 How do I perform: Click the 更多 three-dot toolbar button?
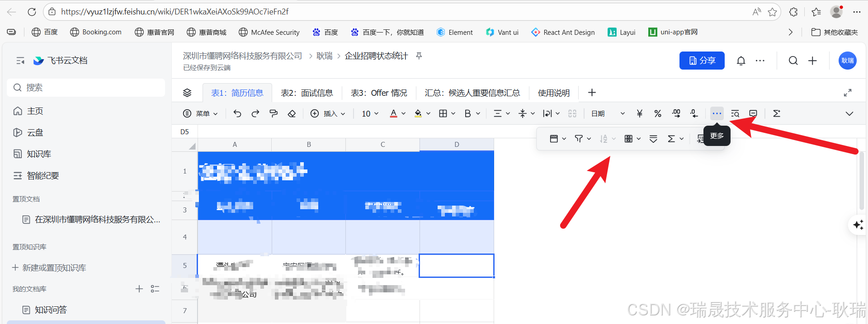[717, 113]
